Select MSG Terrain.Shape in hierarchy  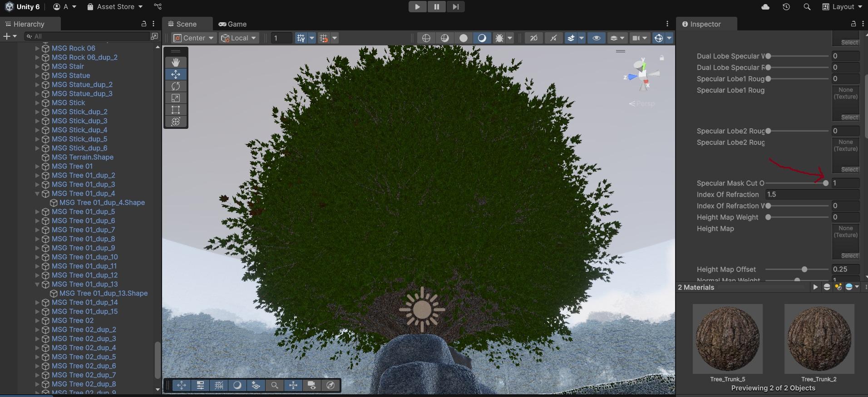[82, 157]
